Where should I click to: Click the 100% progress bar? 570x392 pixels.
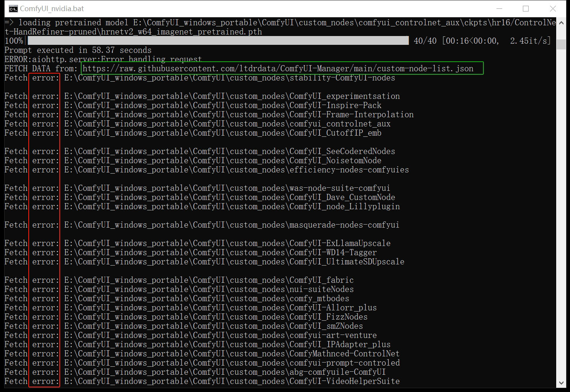[x=218, y=41]
